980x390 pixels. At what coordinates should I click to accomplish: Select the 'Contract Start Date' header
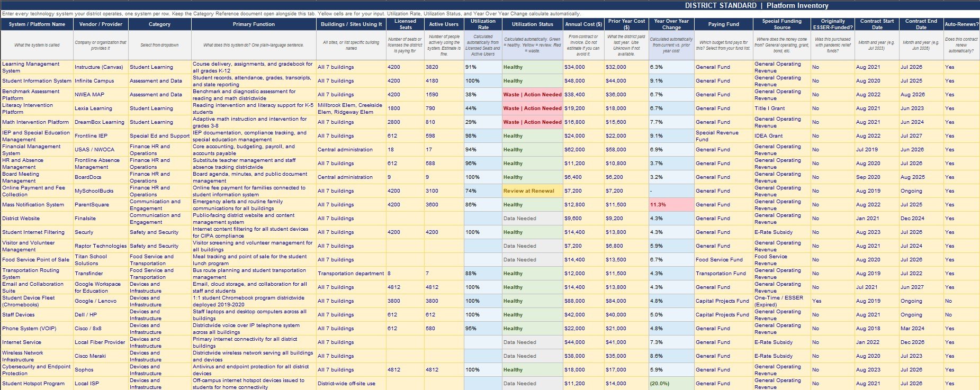(x=877, y=24)
